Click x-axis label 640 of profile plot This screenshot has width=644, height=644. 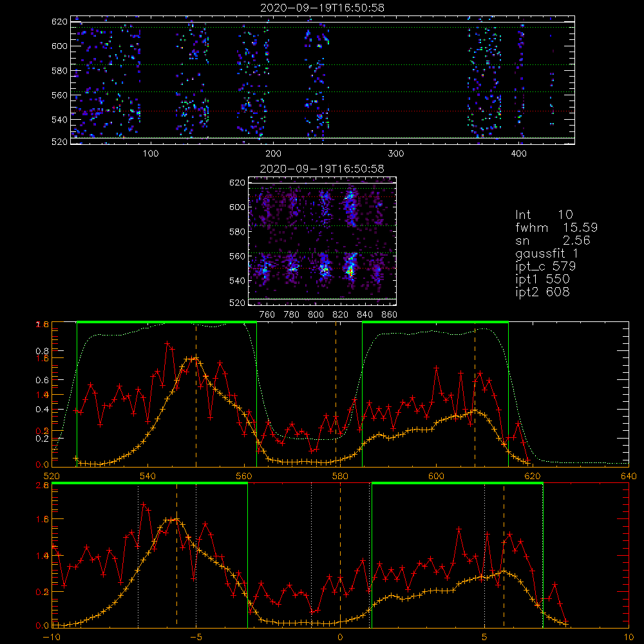(x=629, y=477)
